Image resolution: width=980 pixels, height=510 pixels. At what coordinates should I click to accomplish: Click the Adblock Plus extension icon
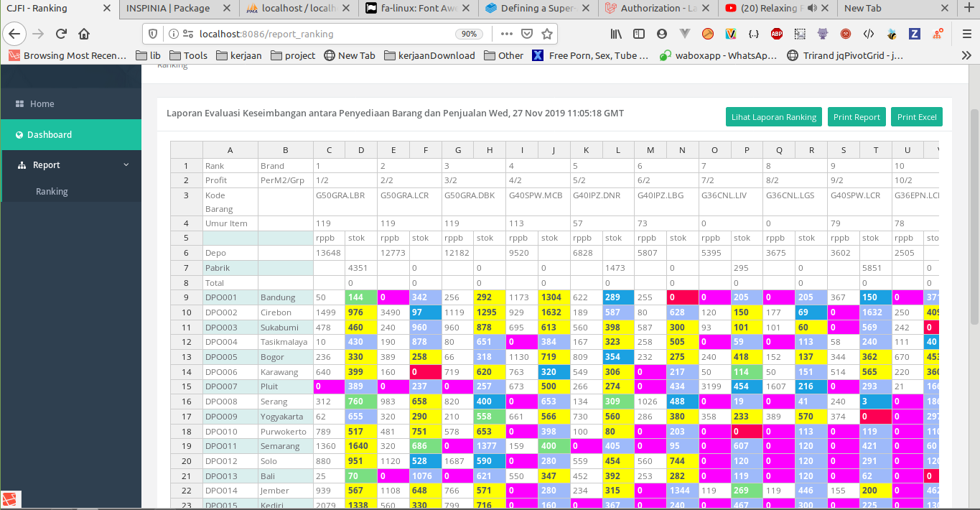[777, 34]
